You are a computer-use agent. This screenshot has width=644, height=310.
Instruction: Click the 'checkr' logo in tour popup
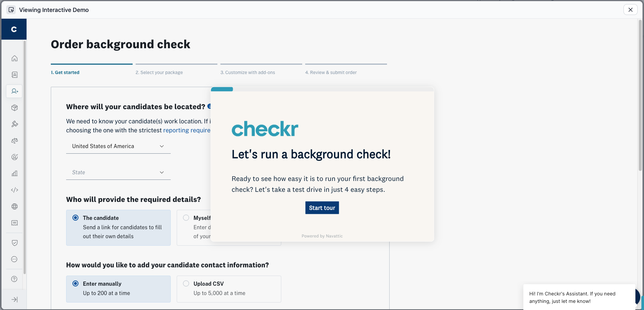tap(265, 129)
